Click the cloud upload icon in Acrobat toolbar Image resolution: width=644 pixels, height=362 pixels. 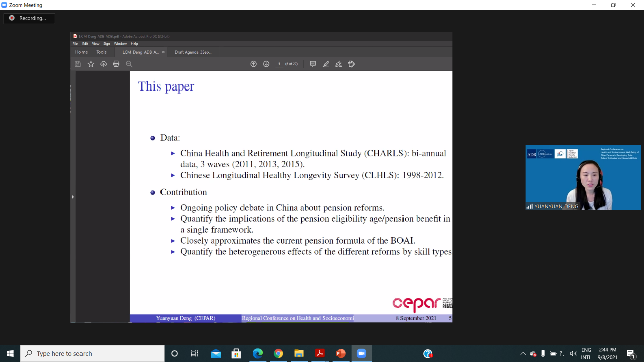(x=103, y=64)
